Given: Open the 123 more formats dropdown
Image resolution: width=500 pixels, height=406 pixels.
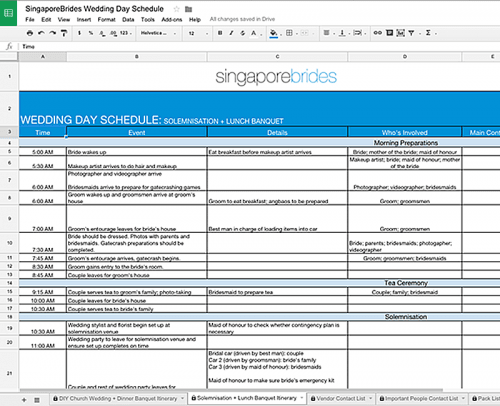Looking at the screenshot, I should coord(126,33).
